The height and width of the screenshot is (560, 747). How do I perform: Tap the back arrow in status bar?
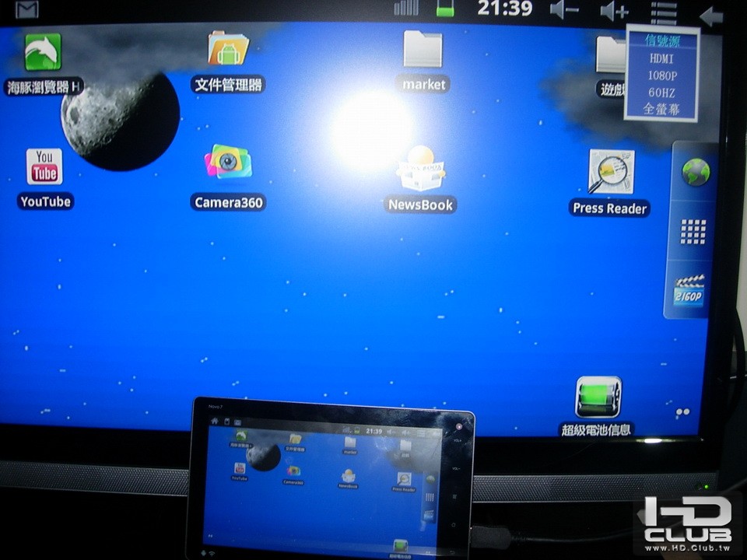tap(711, 16)
